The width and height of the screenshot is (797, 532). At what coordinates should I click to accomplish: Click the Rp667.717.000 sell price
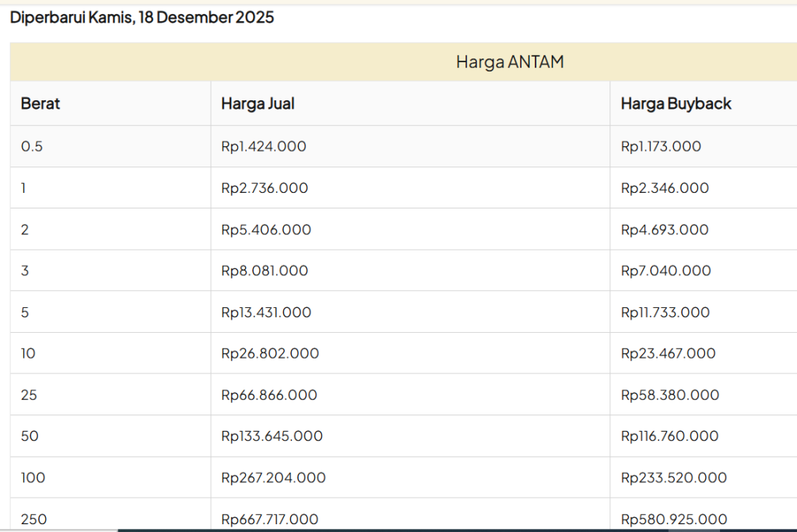270,519
